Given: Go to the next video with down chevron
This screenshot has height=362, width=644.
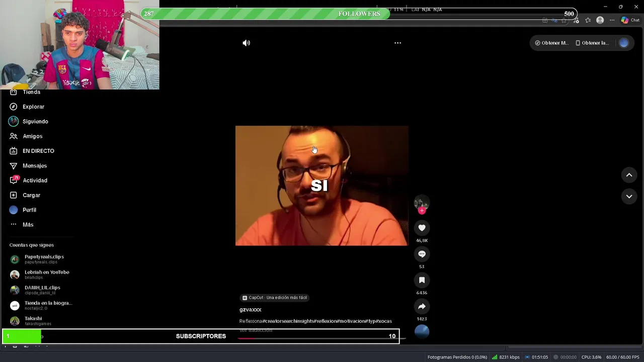Looking at the screenshot, I should click(629, 197).
